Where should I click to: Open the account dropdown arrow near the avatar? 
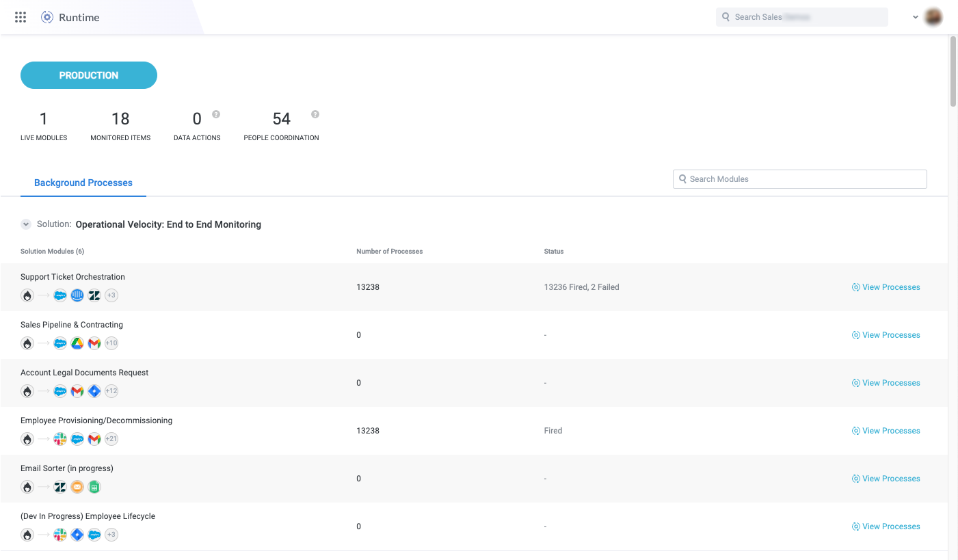[x=915, y=16]
